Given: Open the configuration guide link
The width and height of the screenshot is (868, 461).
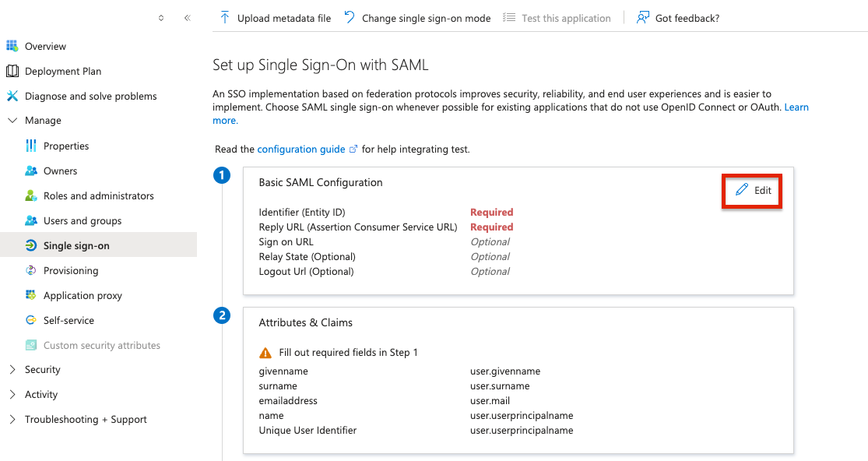Looking at the screenshot, I should tap(302, 149).
